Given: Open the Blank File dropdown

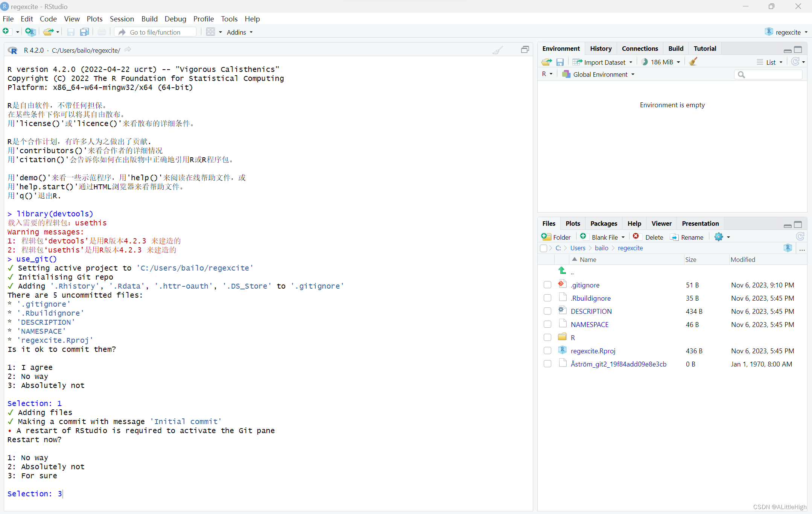Looking at the screenshot, I should (x=623, y=237).
